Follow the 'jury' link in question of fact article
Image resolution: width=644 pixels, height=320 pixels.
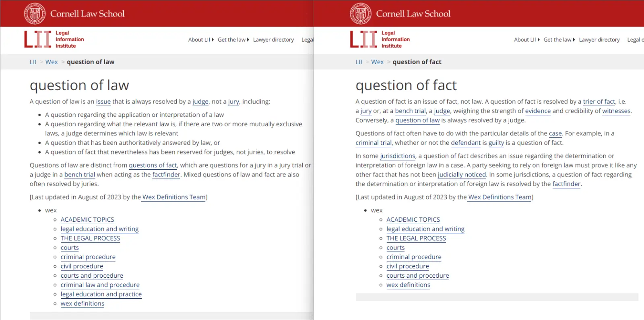point(366,111)
